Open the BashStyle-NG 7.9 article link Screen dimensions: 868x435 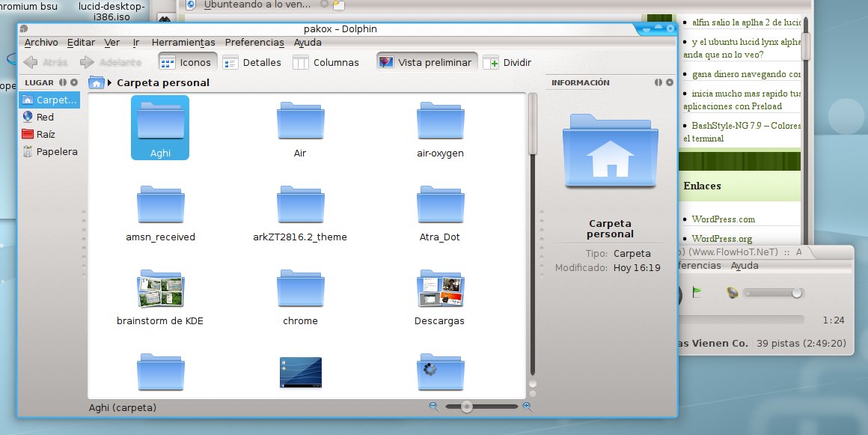pos(742,132)
